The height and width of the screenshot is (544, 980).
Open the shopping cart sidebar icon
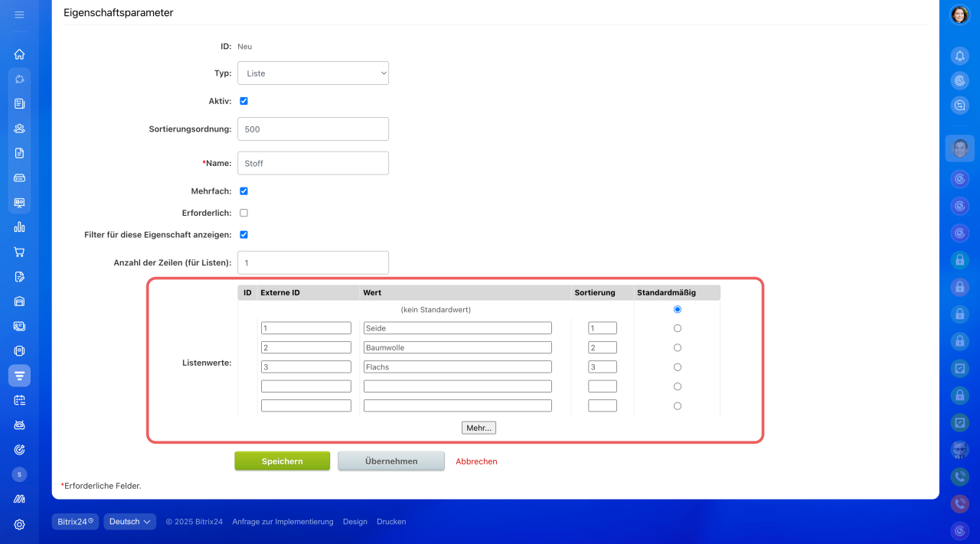click(19, 252)
